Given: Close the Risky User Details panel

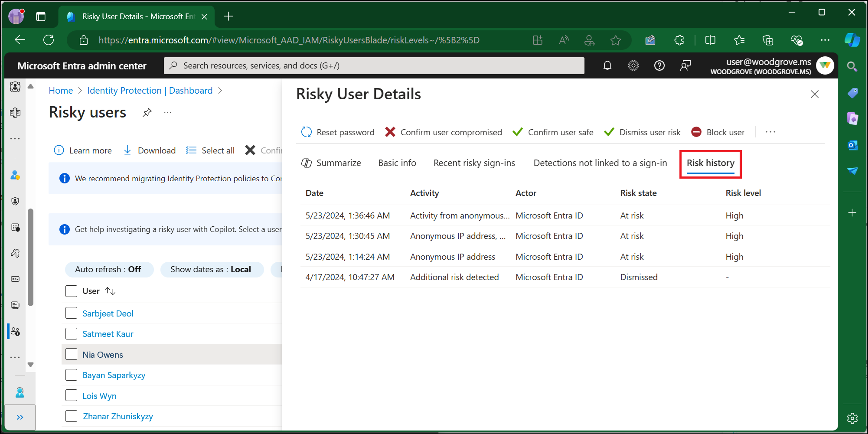Looking at the screenshot, I should tap(815, 94).
